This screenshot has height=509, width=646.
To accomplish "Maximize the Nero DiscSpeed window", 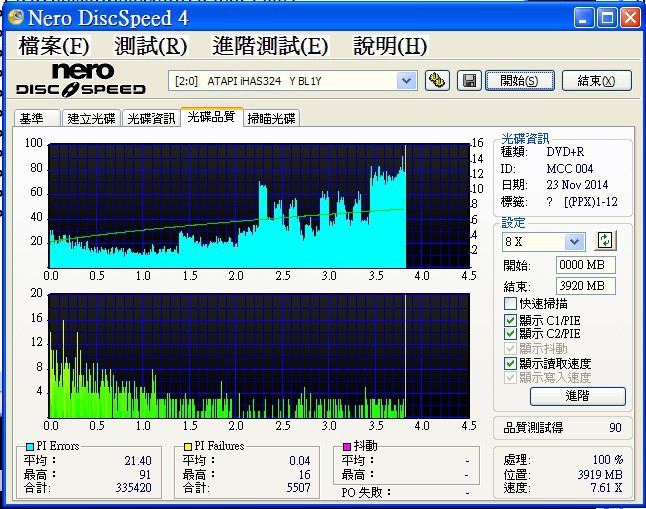I will (607, 18).
